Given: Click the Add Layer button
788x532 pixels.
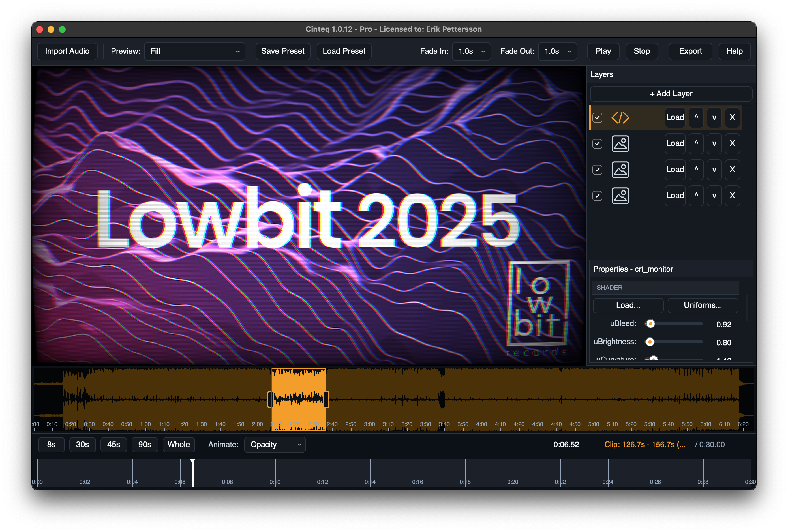Looking at the screenshot, I should tap(671, 94).
